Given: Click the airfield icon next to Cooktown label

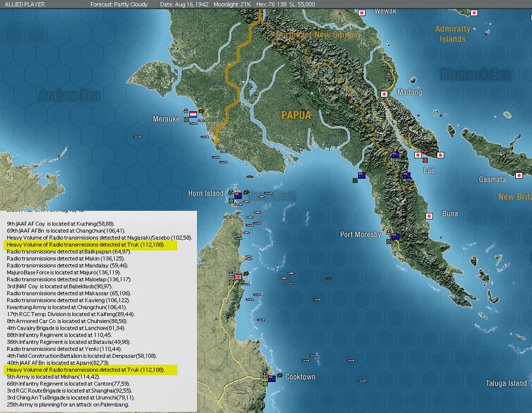Looking at the screenshot, I should [280, 375].
